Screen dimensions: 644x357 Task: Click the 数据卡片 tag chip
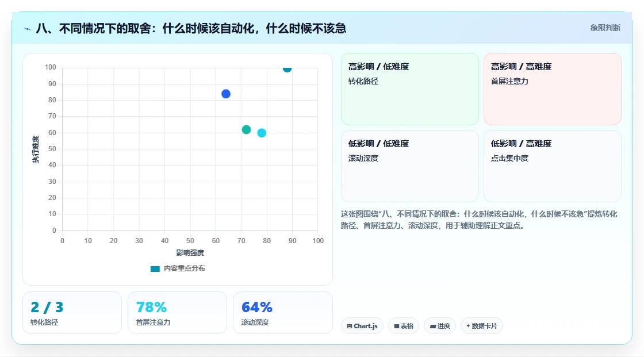tap(482, 326)
